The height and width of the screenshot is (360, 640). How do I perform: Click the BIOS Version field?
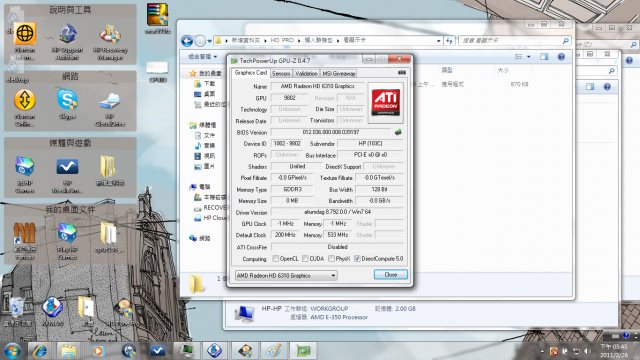pos(331,132)
